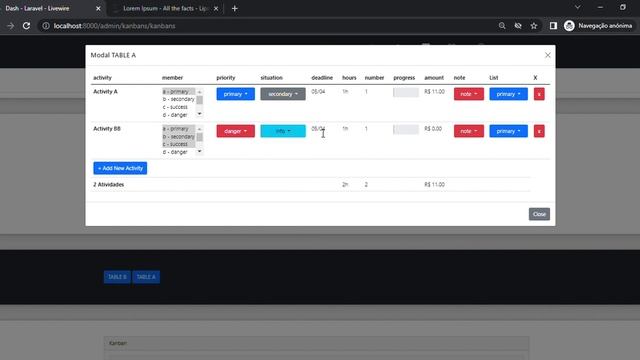640x360 pixels.
Task: Click the third-party cookies blocked eye icon
Action: [x=518, y=26]
